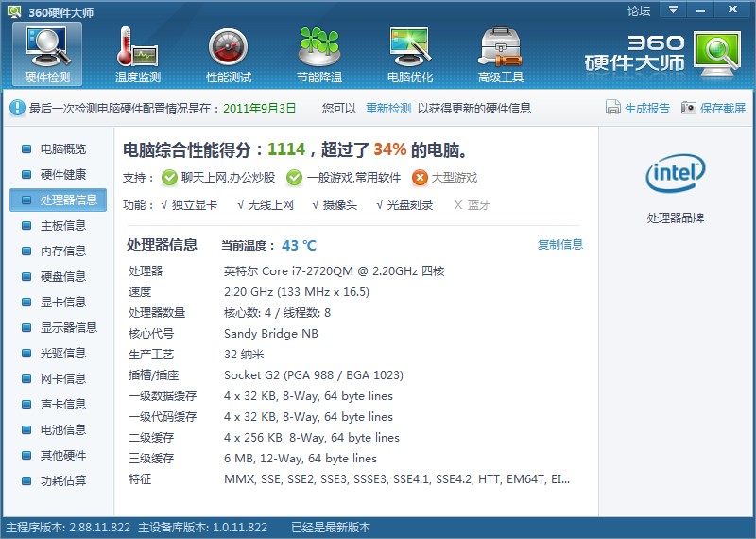Select 电脑概览 in the sidebar
Image resolution: width=756 pixels, height=539 pixels.
[x=58, y=148]
